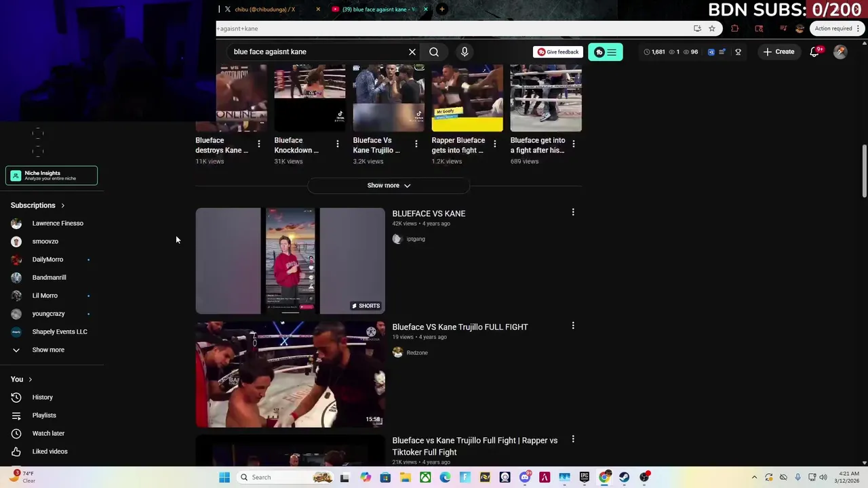This screenshot has width=868, height=488.
Task: Click the blue TubeBuddy tool icon in stats bar
Action: [x=711, y=52]
